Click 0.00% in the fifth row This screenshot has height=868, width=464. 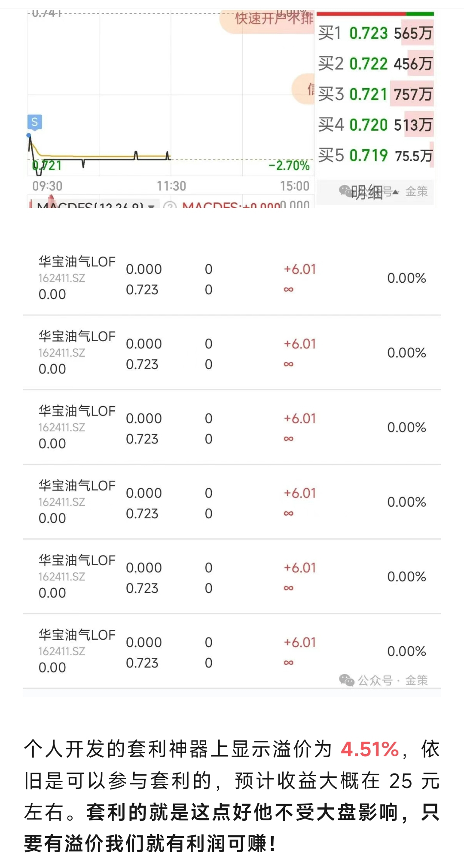pos(406,577)
